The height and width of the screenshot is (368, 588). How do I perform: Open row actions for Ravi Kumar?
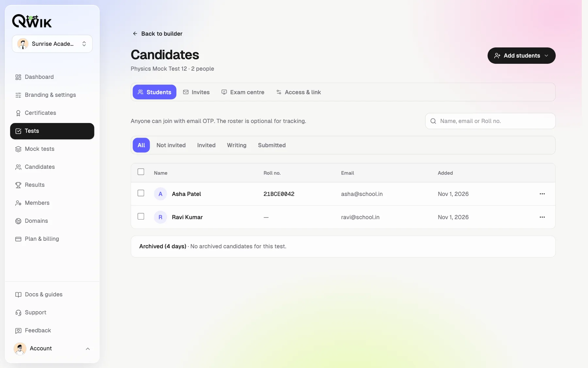542,217
